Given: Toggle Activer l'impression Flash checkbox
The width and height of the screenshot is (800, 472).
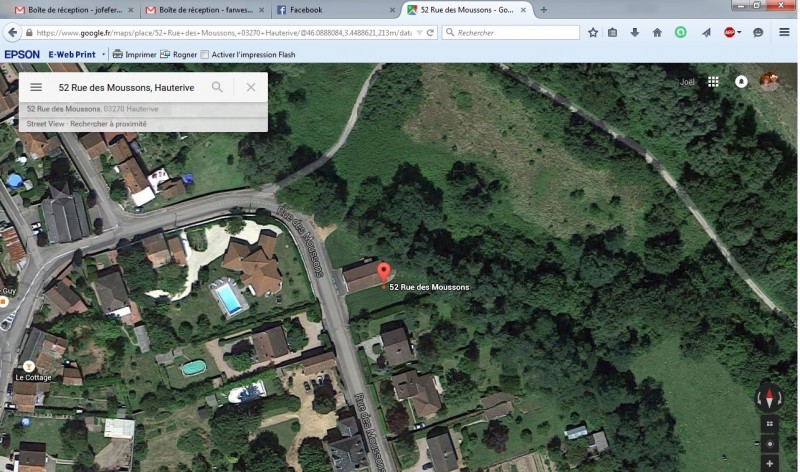Looking at the screenshot, I should pyautogui.click(x=205, y=55).
